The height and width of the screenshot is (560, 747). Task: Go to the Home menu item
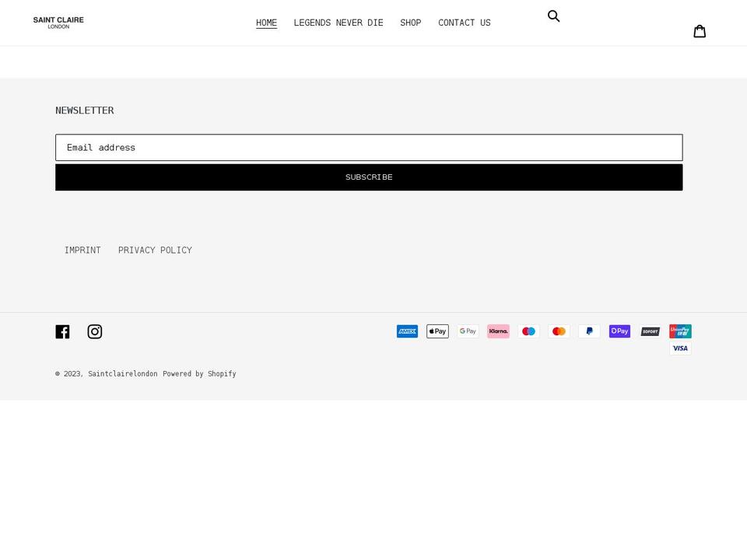coord(266,23)
